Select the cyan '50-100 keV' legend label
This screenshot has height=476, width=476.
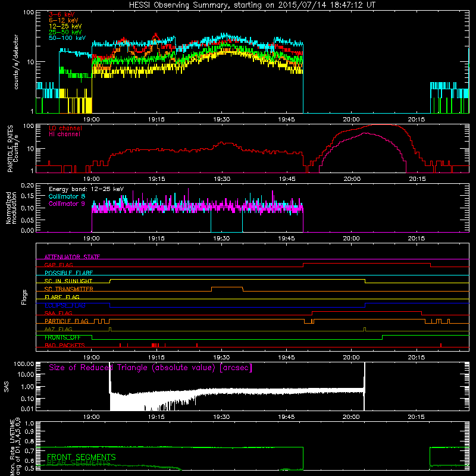[x=67, y=38]
